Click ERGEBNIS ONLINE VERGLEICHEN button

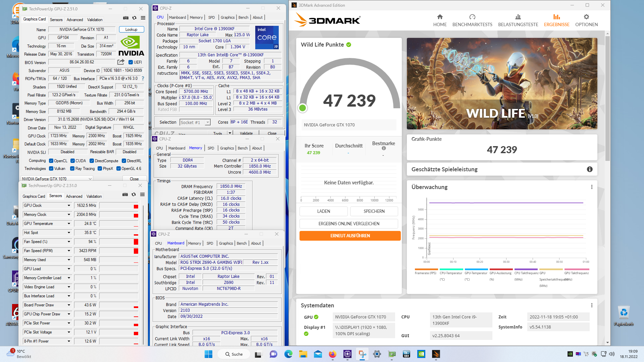pos(349,224)
